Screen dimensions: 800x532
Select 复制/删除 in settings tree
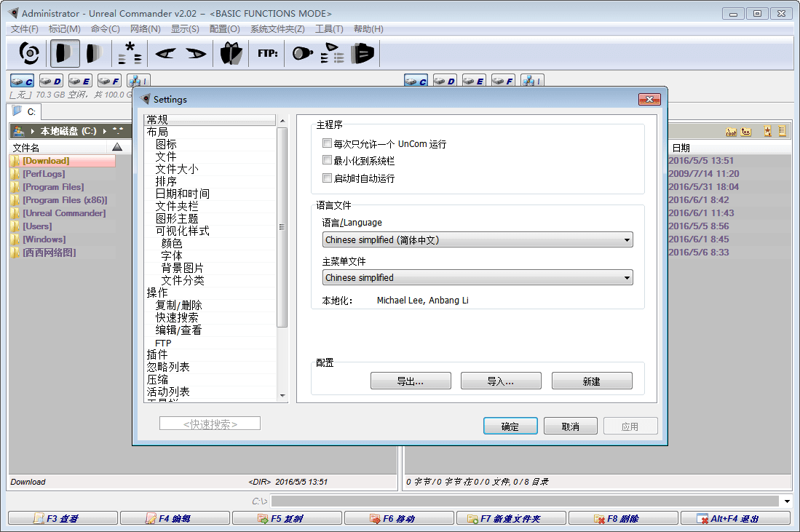tap(178, 305)
